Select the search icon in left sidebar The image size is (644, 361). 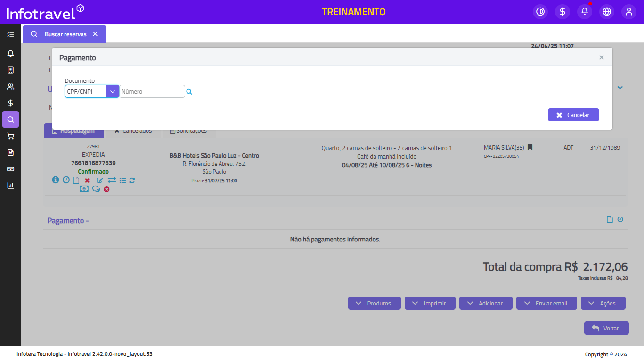[10, 120]
